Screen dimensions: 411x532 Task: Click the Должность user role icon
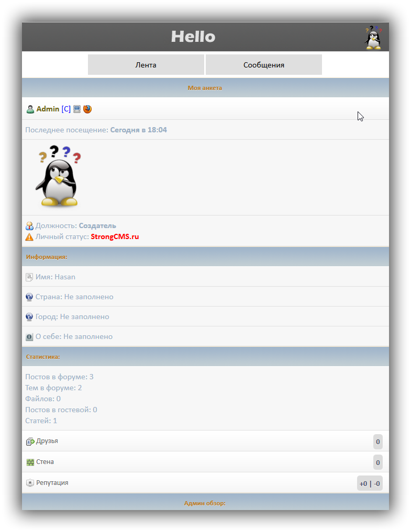pyautogui.click(x=29, y=226)
